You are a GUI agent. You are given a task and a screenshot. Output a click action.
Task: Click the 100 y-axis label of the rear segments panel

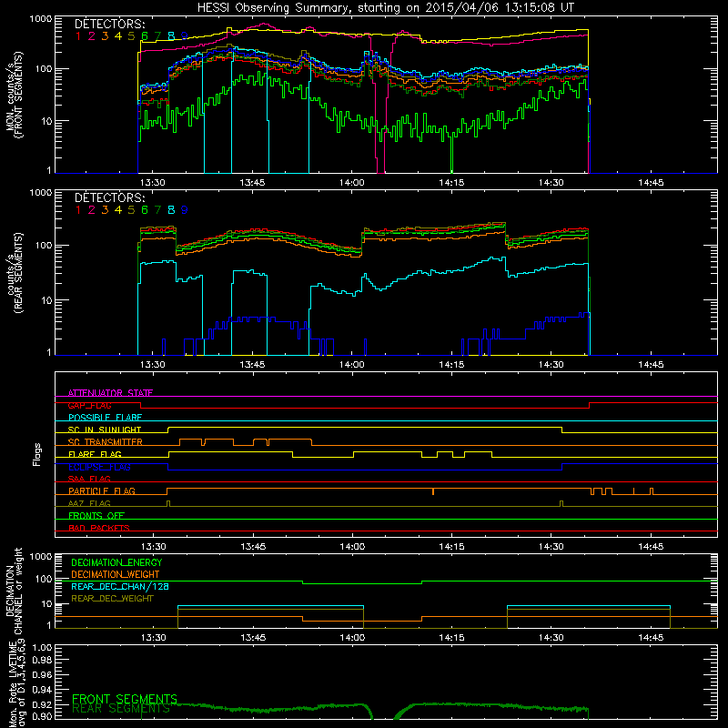[x=44, y=245]
